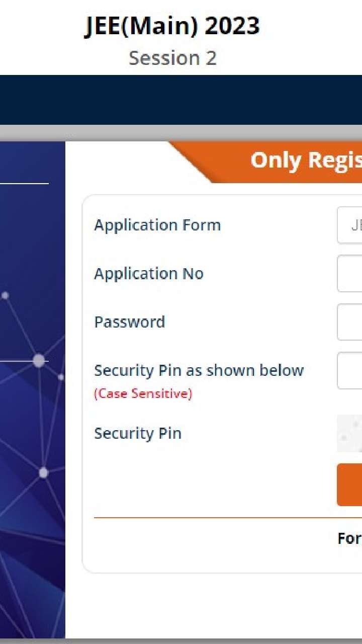Click the "Application No" label
362x644 pixels.
tap(149, 273)
